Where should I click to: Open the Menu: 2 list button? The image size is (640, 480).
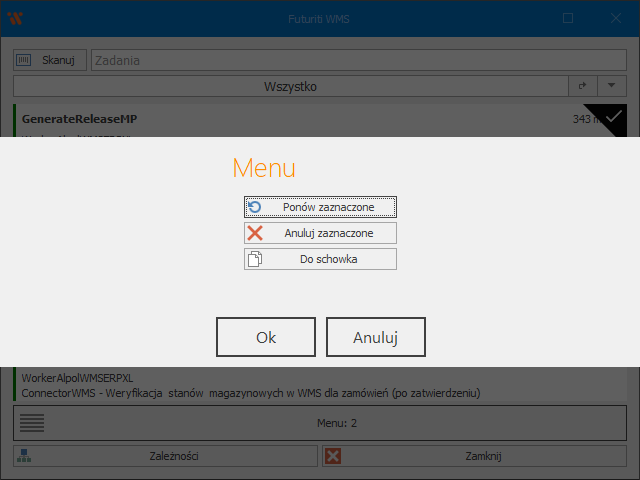click(x=320, y=423)
